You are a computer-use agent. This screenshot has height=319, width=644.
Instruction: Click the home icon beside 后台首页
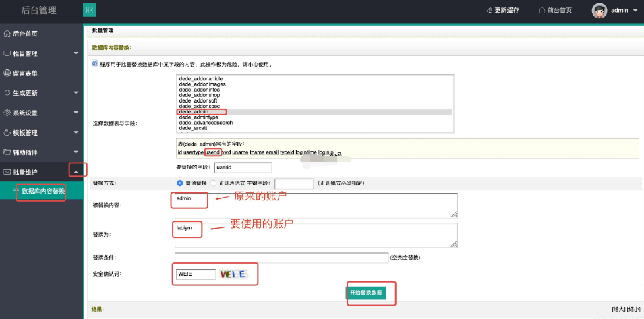pos(7,34)
